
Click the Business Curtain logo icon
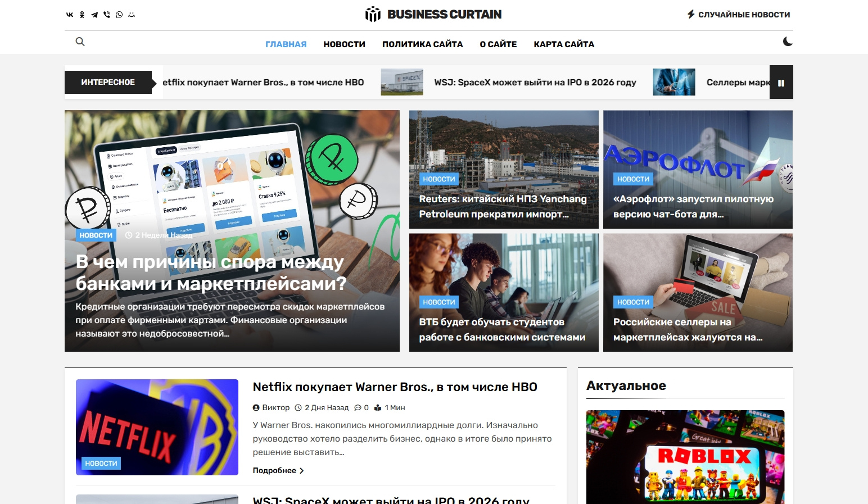tap(373, 14)
